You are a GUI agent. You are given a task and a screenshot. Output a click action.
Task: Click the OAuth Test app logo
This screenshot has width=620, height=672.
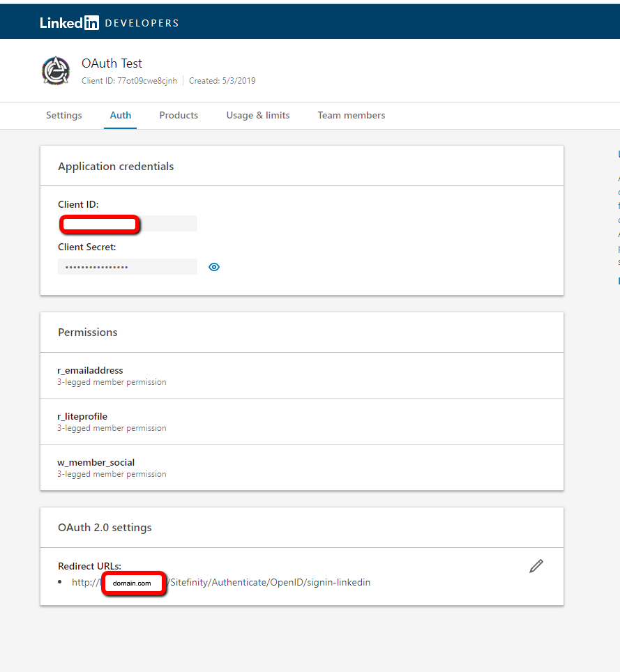(x=56, y=70)
